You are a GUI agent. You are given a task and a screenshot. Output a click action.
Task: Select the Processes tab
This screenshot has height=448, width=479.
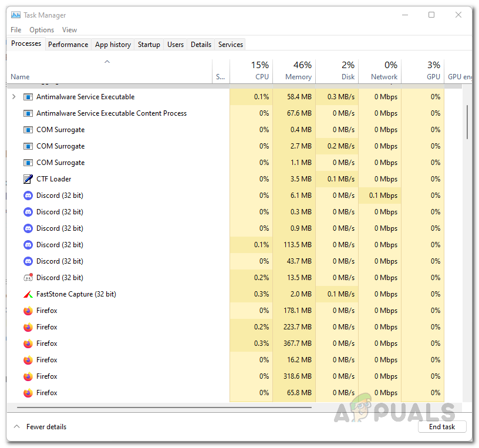26,43
